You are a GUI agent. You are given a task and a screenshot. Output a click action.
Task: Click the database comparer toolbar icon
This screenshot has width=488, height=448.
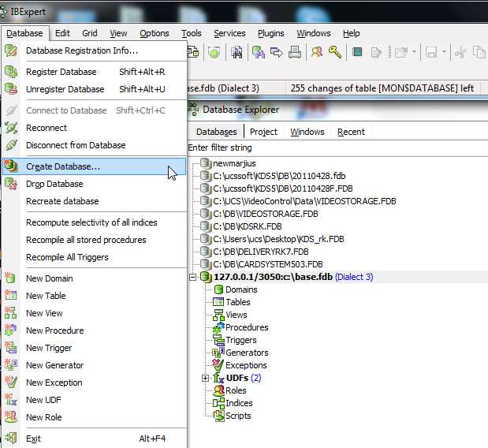(259, 52)
